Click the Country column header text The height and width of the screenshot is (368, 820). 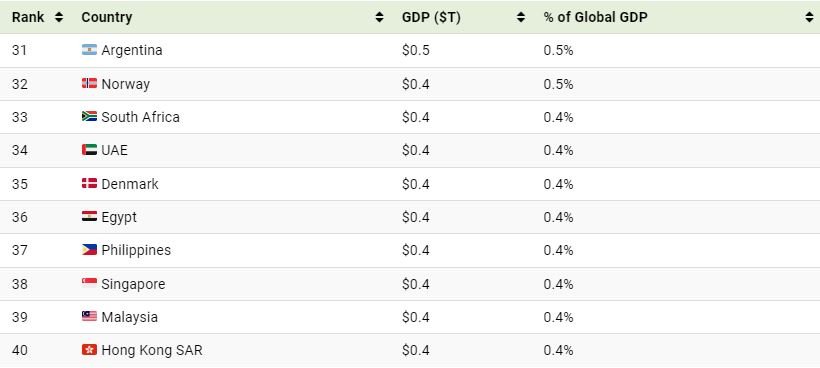(x=107, y=17)
